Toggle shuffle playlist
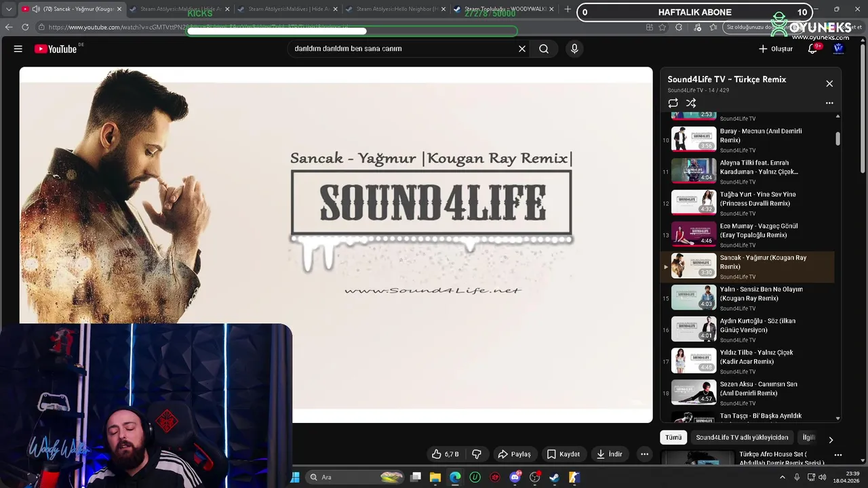This screenshot has height=488, width=868. pyautogui.click(x=691, y=103)
